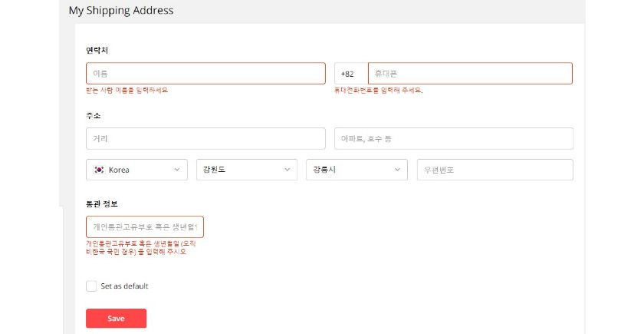Click the 휴대폰 phone number field

470,74
